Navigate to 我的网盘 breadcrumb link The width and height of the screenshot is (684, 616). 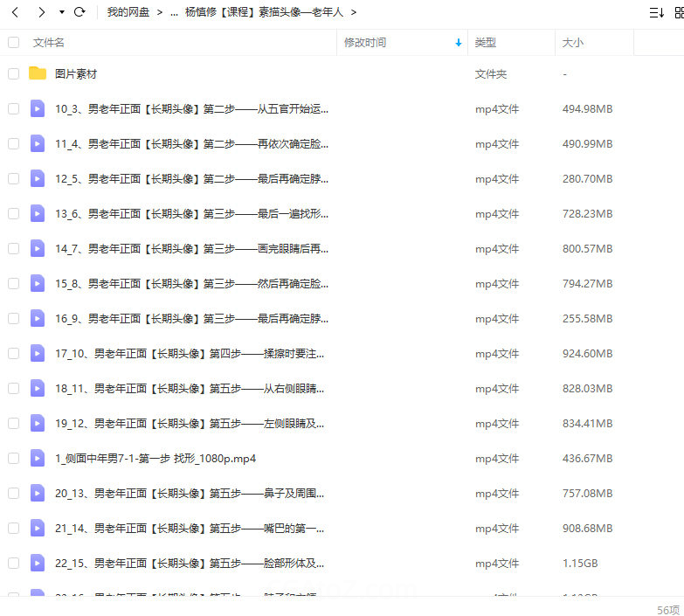(128, 12)
